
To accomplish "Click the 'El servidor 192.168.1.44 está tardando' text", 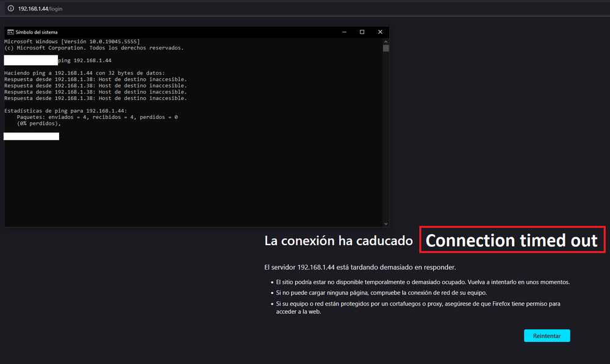I will click(x=360, y=267).
